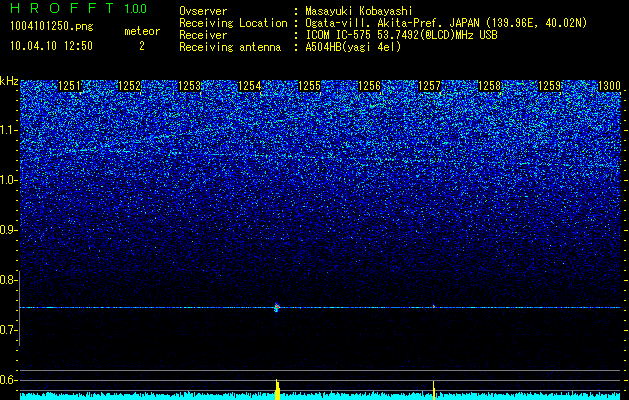Click the 1252 time marker
Image resolution: width=629 pixels, height=400 pixels.
pos(130,86)
